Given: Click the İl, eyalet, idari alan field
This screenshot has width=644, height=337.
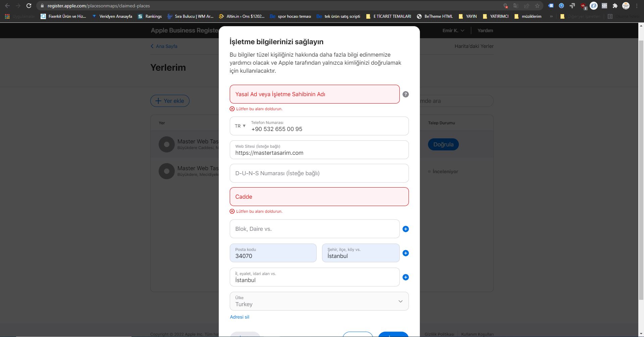Looking at the screenshot, I should [x=315, y=277].
